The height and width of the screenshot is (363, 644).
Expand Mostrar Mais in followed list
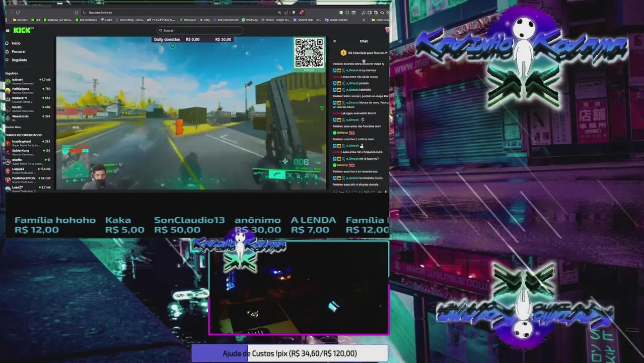pyautogui.click(x=13, y=127)
